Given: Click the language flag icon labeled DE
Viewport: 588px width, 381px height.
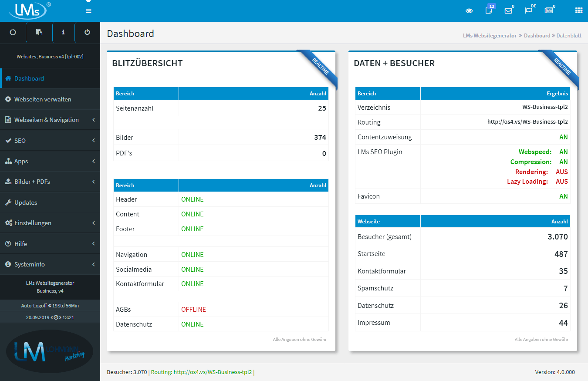Looking at the screenshot, I should click(528, 10).
